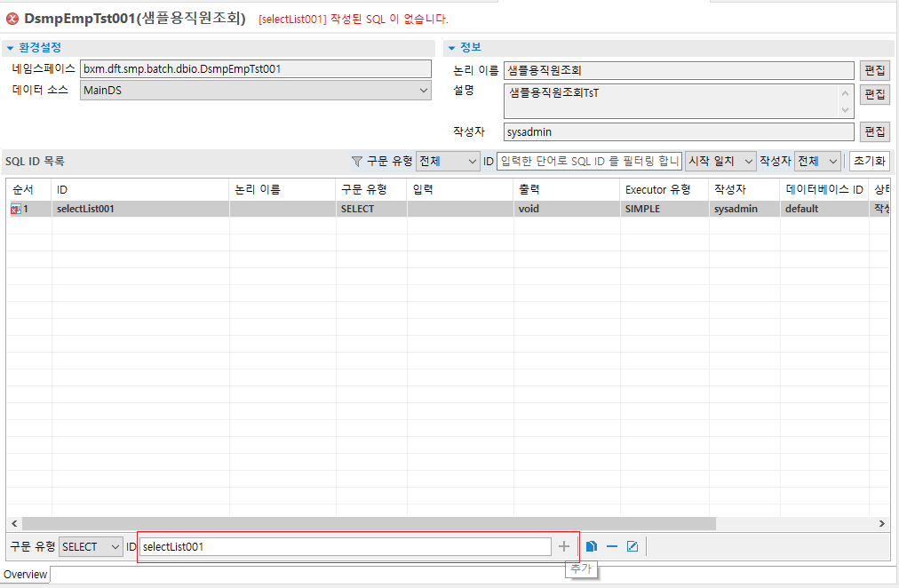The height and width of the screenshot is (588, 899).
Task: Open the 구문 유형 전체 filter dropdown
Action: (471, 161)
